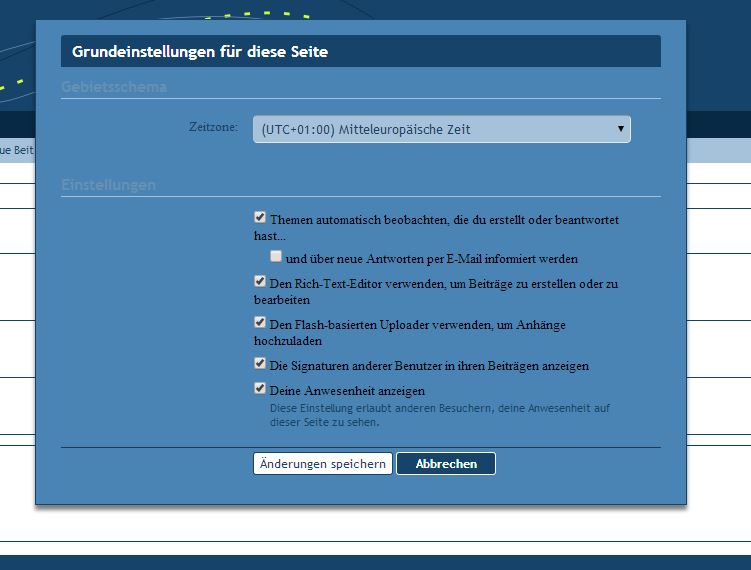Screen dimensions: 751x570
Task: Uncheck the 'Themen automatisch beobachten' checkbox
Action: [x=261, y=217]
